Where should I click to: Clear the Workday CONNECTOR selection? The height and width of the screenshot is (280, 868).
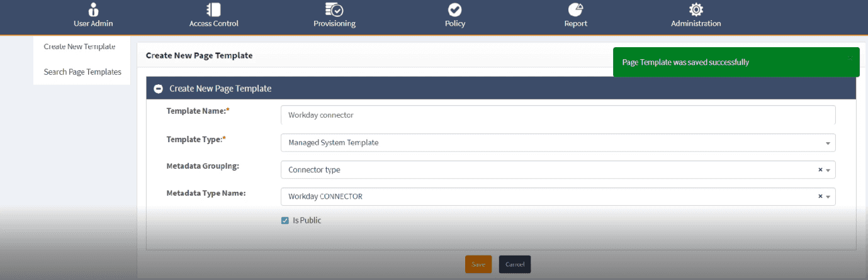[x=820, y=196]
